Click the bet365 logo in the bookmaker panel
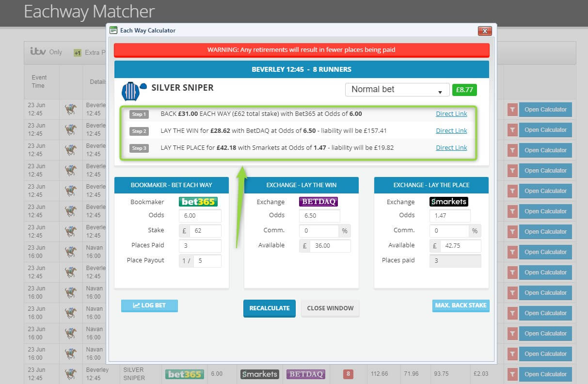The image size is (588, 384). click(198, 202)
